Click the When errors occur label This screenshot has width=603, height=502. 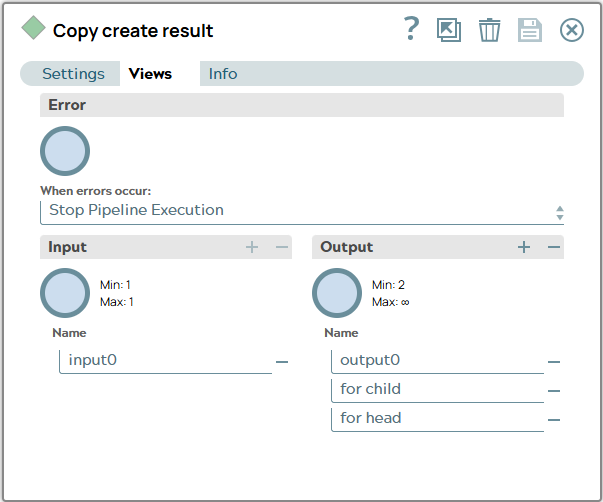coord(96,191)
